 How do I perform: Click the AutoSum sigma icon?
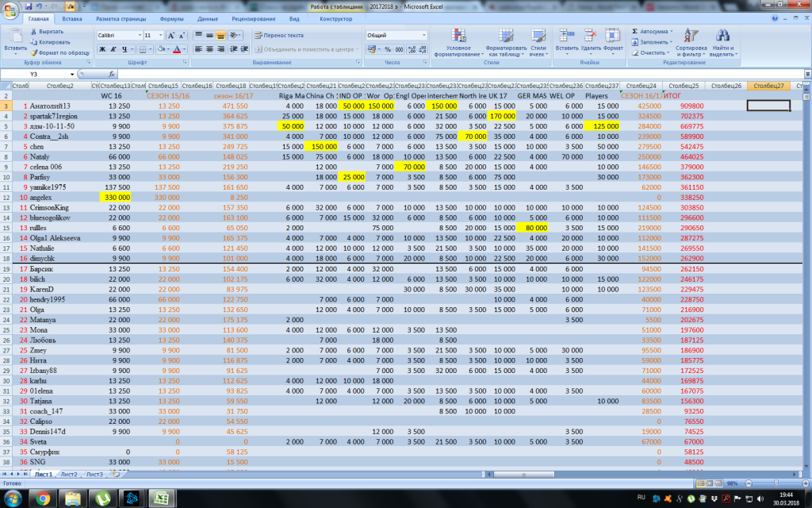click(x=634, y=31)
